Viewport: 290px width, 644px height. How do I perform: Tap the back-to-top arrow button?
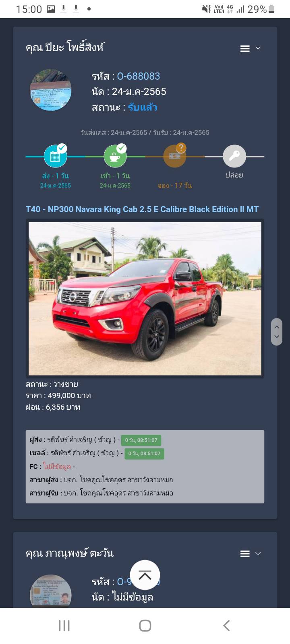[145, 575]
